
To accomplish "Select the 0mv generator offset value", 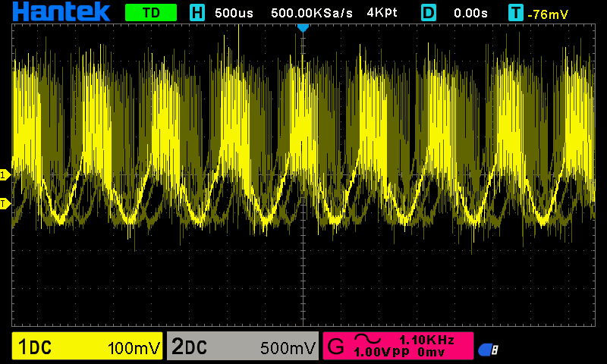I will tap(431, 353).
